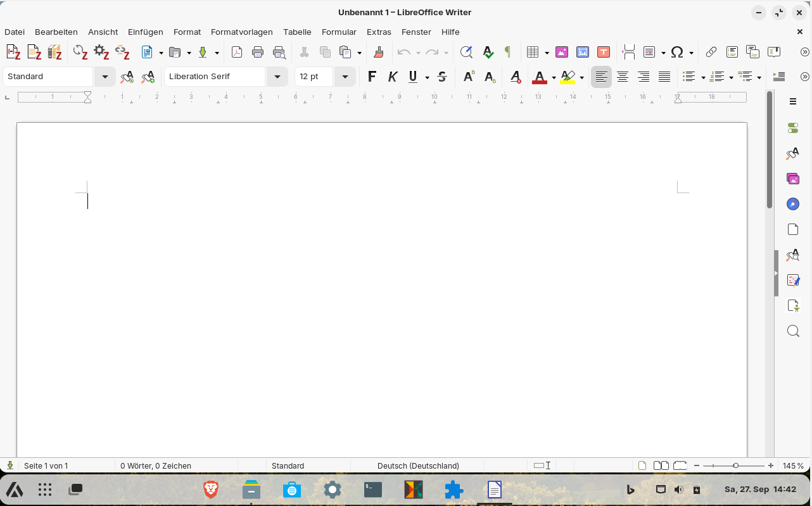Open the Liberation Serif font name dropdown

pyautogui.click(x=277, y=77)
